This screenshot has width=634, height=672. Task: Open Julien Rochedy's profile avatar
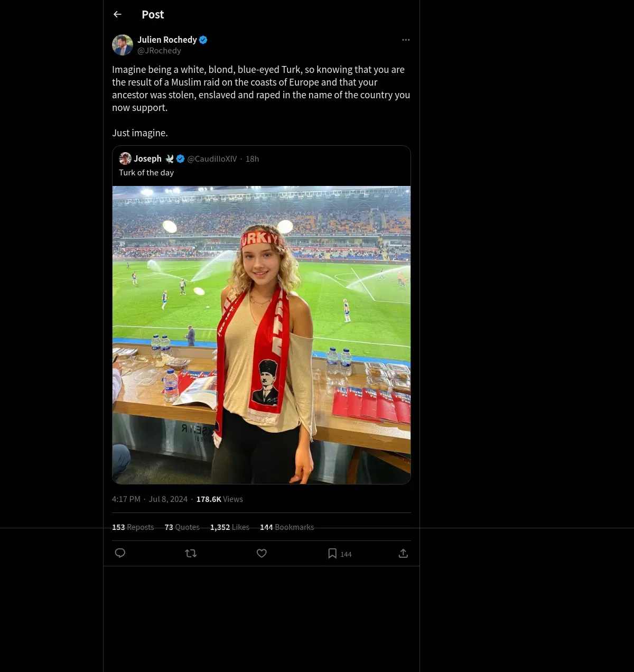coord(123,45)
